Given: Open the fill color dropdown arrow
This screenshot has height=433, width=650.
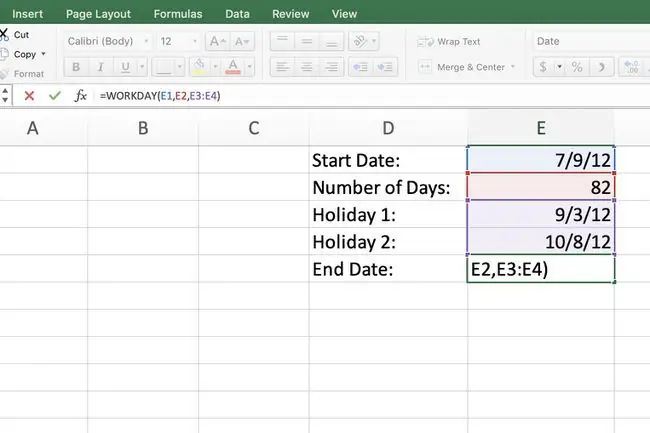Looking at the screenshot, I should pos(215,67).
